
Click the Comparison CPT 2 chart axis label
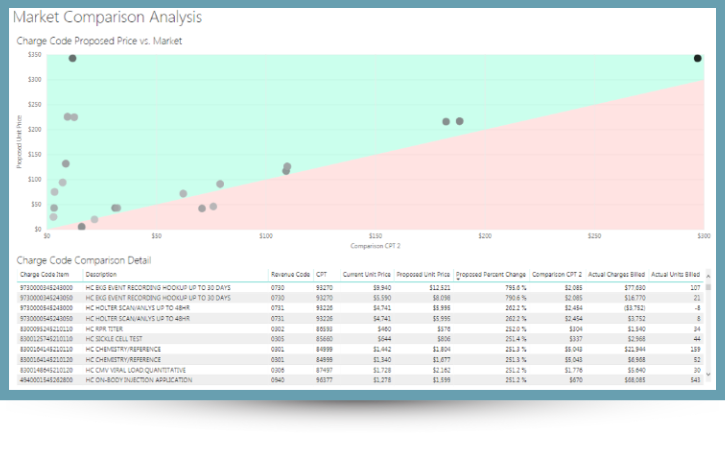tap(375, 245)
